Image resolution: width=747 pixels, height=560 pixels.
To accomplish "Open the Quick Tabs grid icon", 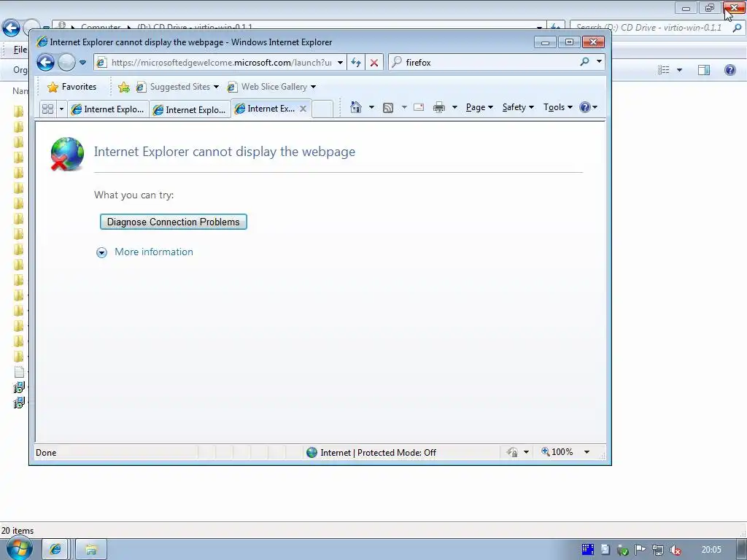I will (x=47, y=109).
